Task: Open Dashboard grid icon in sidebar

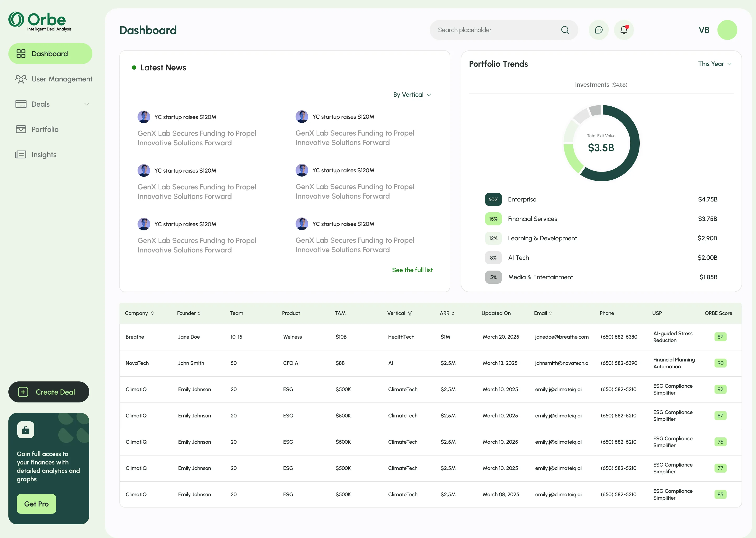Action: [21, 54]
